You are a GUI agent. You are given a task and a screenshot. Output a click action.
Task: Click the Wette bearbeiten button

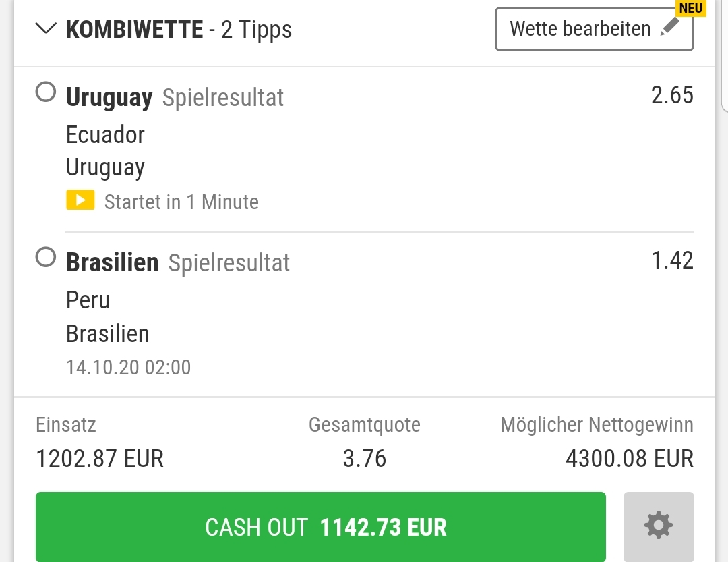595,29
